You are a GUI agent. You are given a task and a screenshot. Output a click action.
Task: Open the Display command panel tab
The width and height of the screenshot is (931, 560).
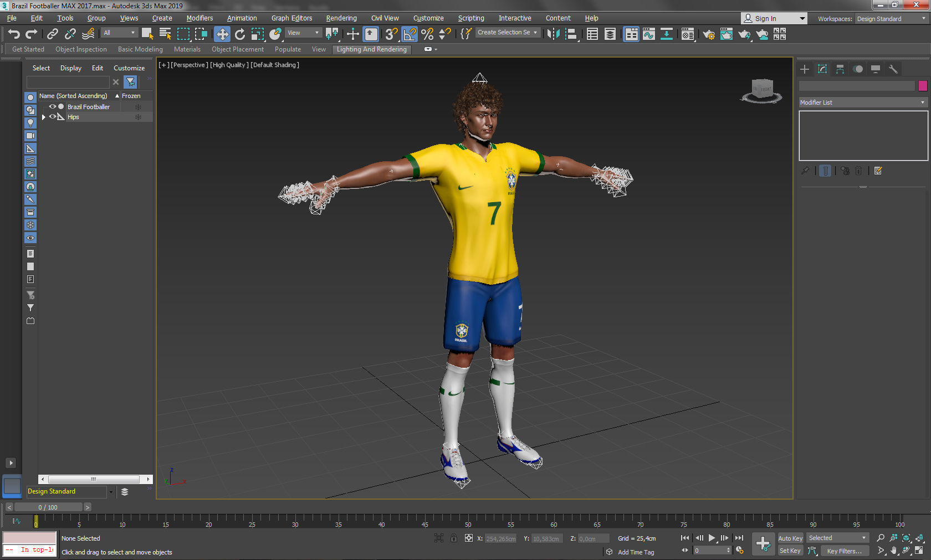876,69
